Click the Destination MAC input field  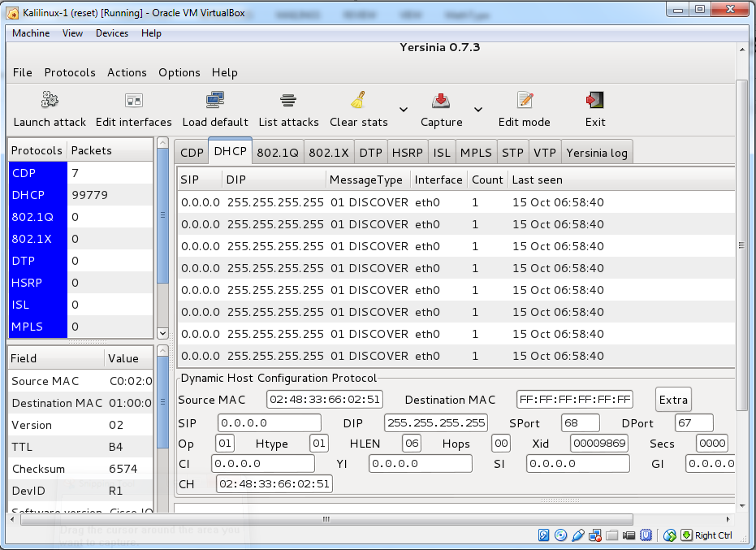(575, 400)
